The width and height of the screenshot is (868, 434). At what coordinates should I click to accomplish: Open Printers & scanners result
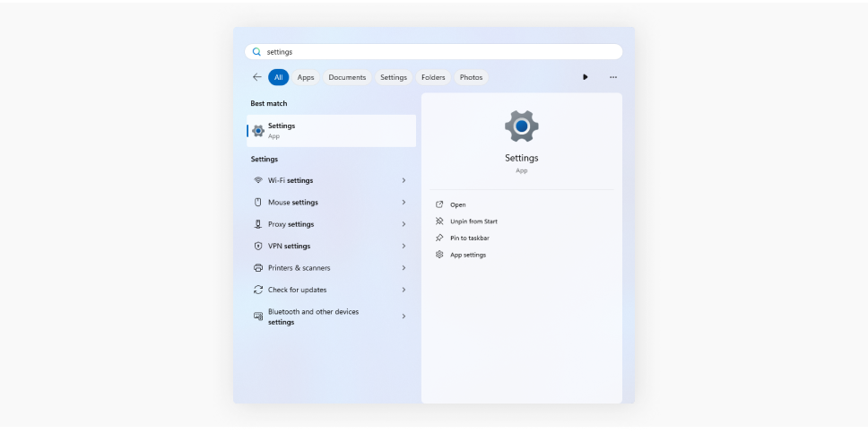click(x=331, y=268)
